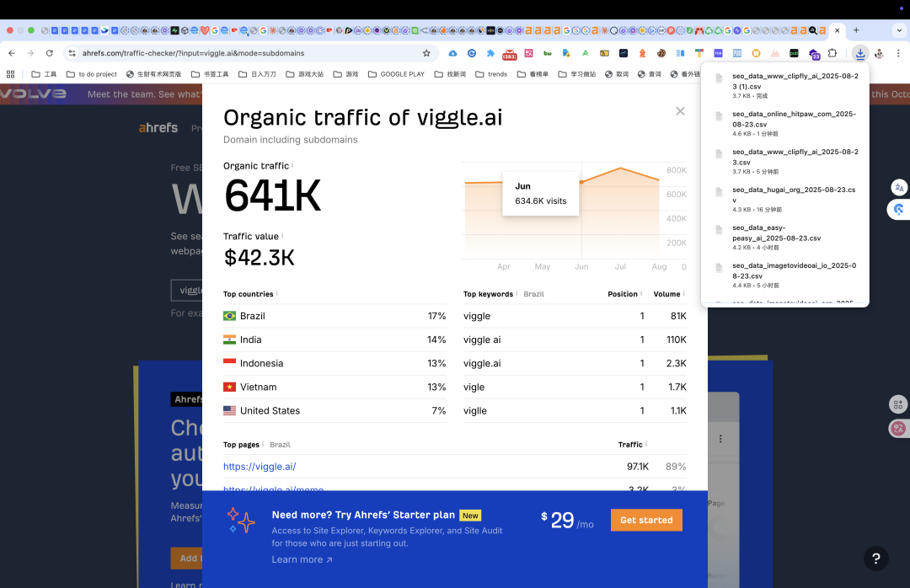The image size is (910, 588).
Task: Open the Chrome extensions puzzle icon
Action: pyautogui.click(x=832, y=53)
